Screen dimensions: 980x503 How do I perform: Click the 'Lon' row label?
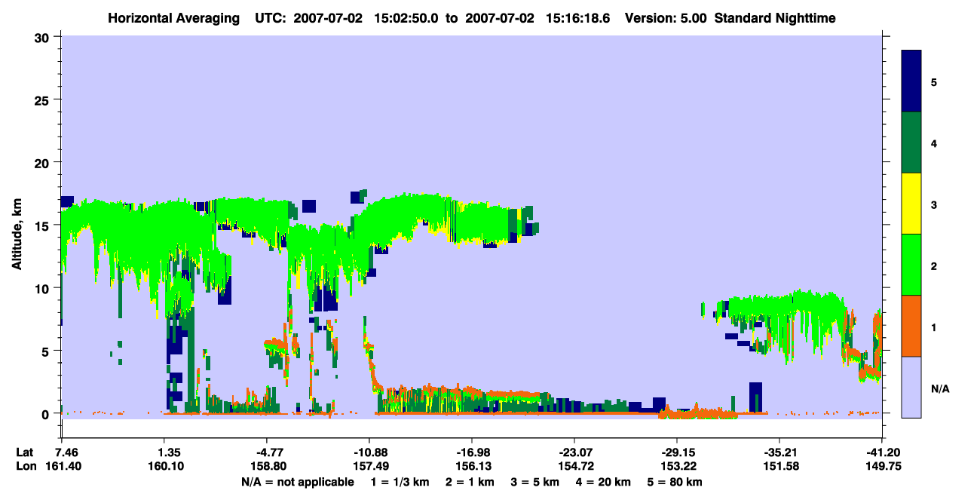(x=26, y=466)
